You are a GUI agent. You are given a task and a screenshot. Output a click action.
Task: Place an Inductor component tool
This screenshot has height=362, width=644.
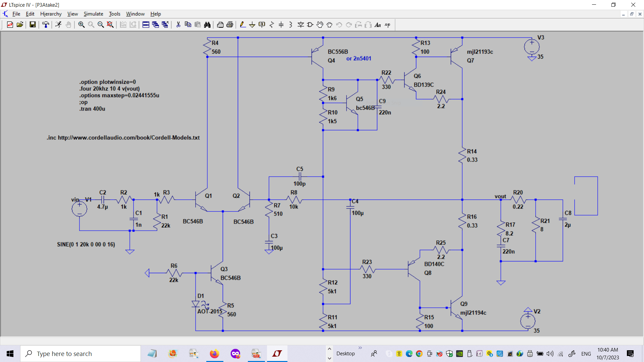[291, 25]
